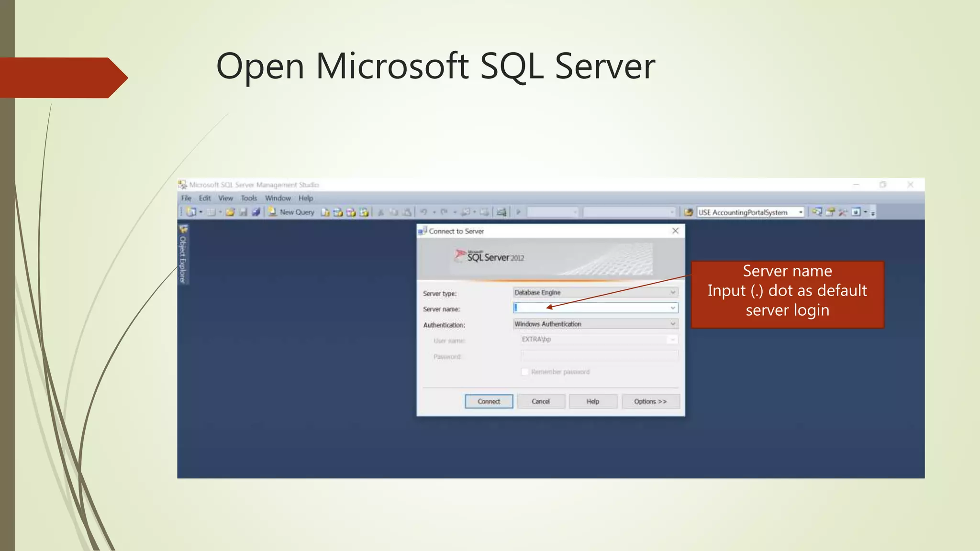Click the Properties Window toolbar icon
The height and width of the screenshot is (551, 980).
tap(830, 212)
